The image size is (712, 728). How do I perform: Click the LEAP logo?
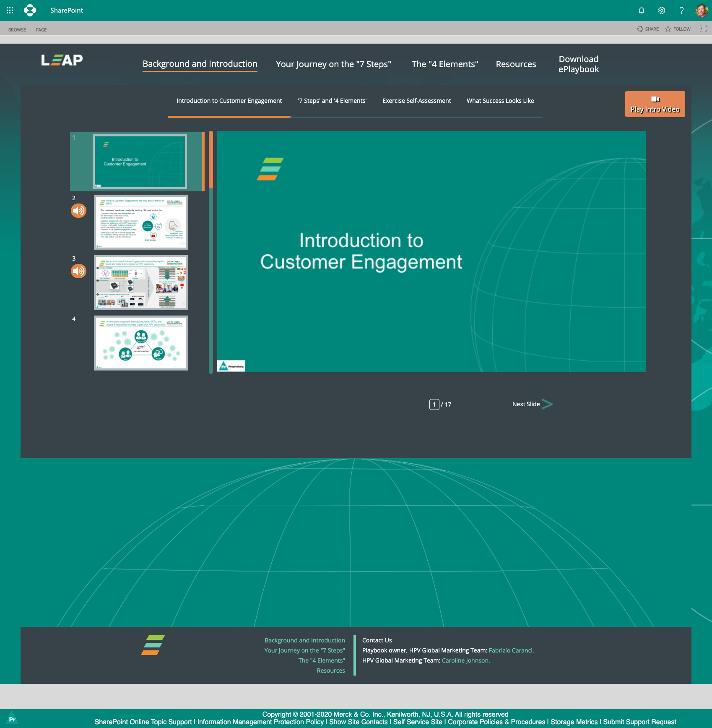click(x=62, y=60)
